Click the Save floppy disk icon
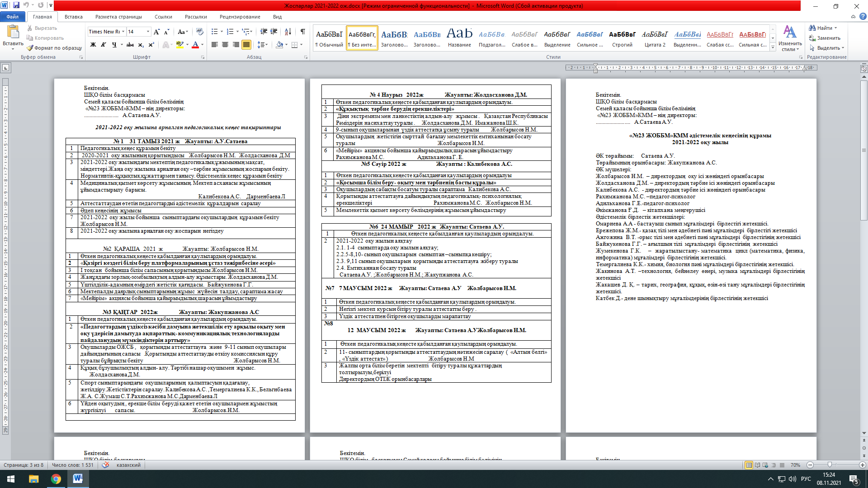The image size is (868, 488). coord(16,5)
